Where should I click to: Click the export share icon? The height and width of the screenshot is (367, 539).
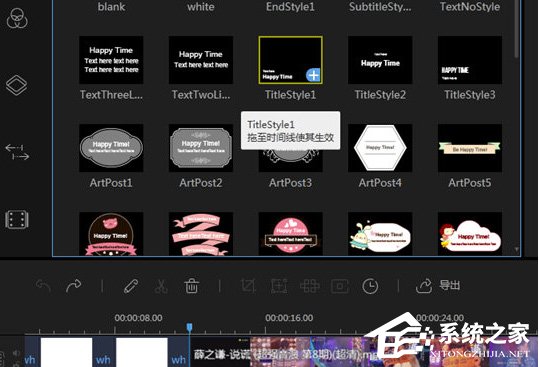424,286
